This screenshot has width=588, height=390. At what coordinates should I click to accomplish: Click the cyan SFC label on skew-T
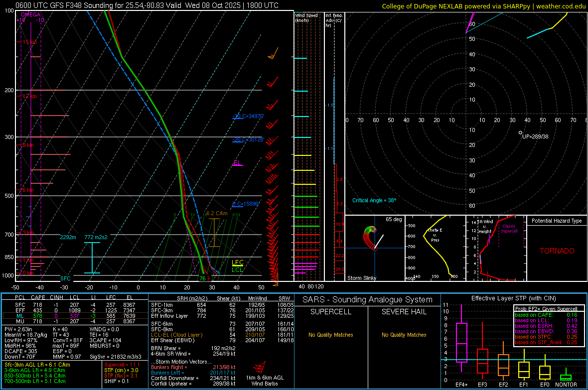click(65, 278)
